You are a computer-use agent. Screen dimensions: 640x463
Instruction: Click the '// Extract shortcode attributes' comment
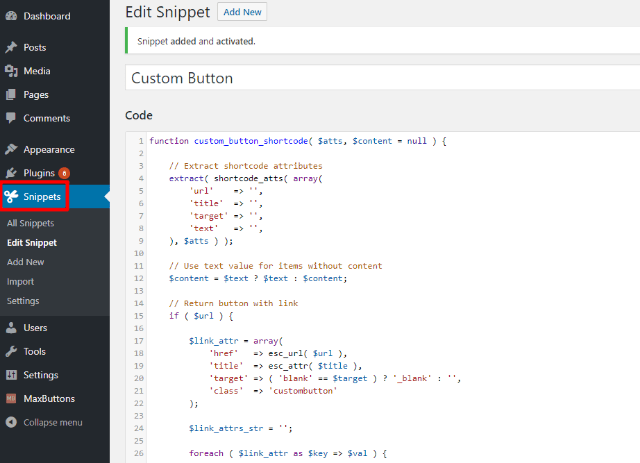[246, 166]
